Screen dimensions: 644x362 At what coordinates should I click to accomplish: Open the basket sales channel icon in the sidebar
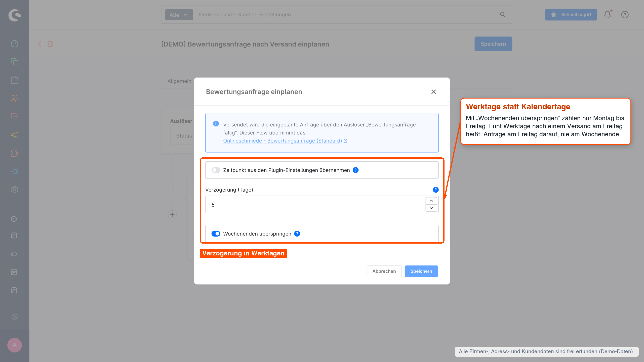pyautogui.click(x=14, y=254)
